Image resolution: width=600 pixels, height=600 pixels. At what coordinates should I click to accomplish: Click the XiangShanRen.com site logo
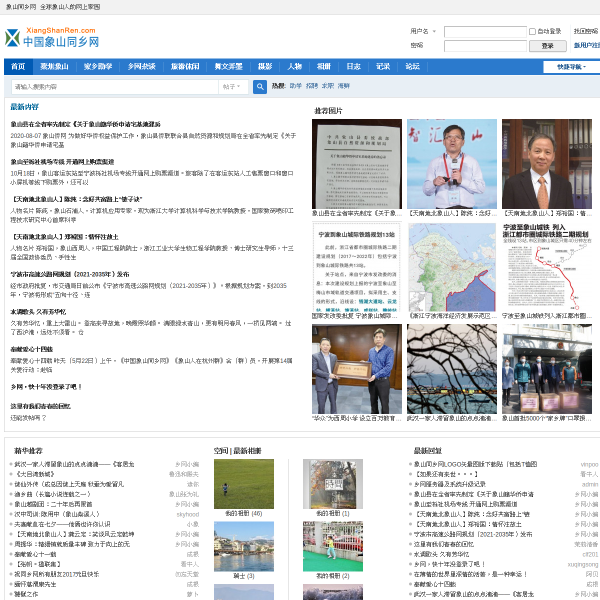52,38
